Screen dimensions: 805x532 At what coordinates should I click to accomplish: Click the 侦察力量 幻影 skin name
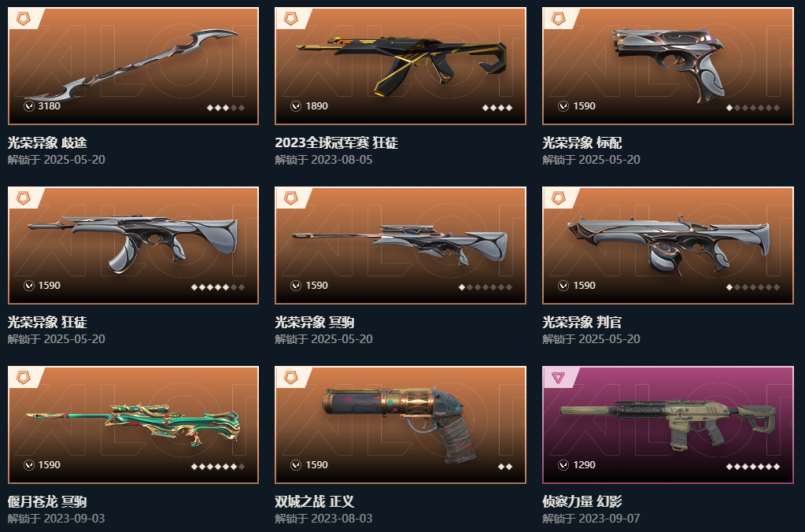582,502
